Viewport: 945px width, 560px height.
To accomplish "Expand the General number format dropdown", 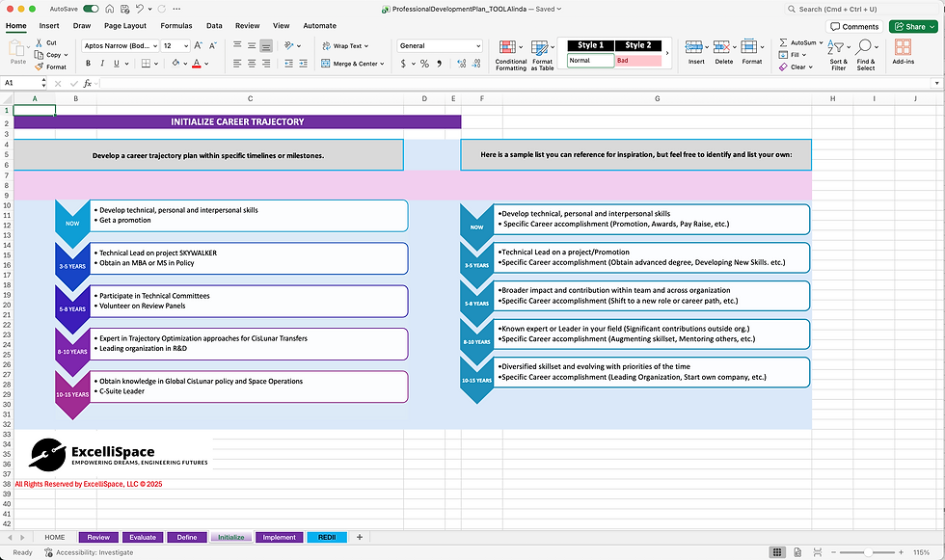I will point(480,45).
